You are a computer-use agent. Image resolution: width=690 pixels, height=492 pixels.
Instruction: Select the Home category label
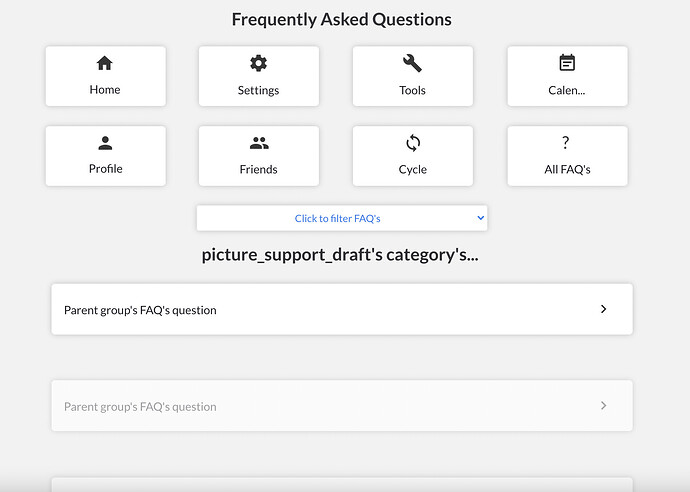pos(105,90)
